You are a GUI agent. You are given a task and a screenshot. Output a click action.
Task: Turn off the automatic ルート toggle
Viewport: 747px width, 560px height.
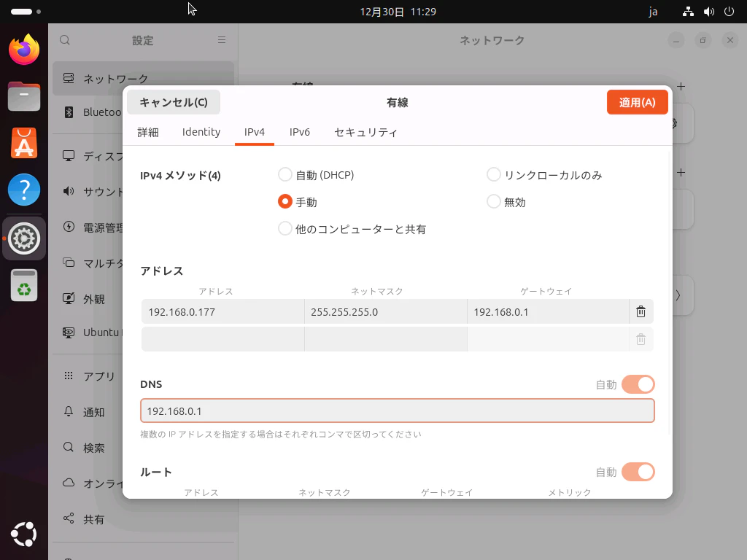pyautogui.click(x=638, y=472)
